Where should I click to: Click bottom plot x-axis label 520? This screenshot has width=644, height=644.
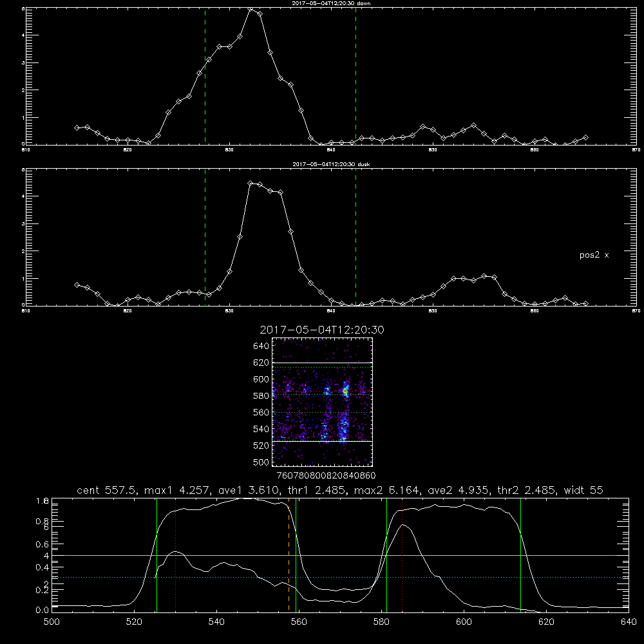click(134, 622)
